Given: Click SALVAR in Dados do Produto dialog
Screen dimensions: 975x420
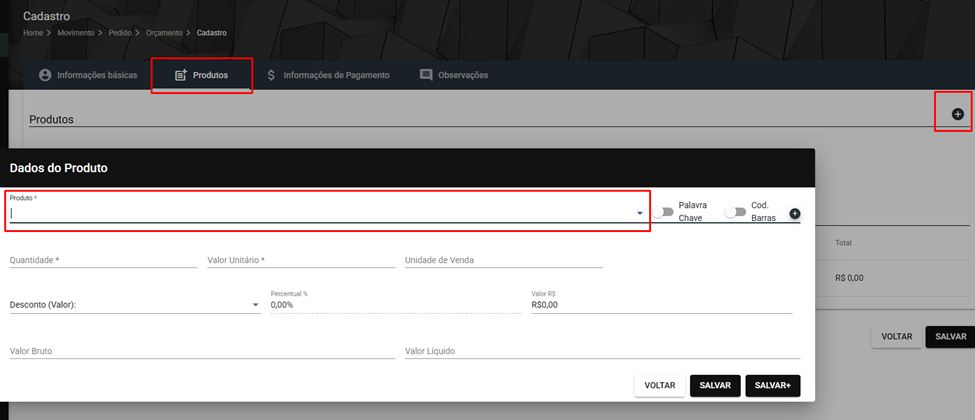Looking at the screenshot, I should (715, 386).
